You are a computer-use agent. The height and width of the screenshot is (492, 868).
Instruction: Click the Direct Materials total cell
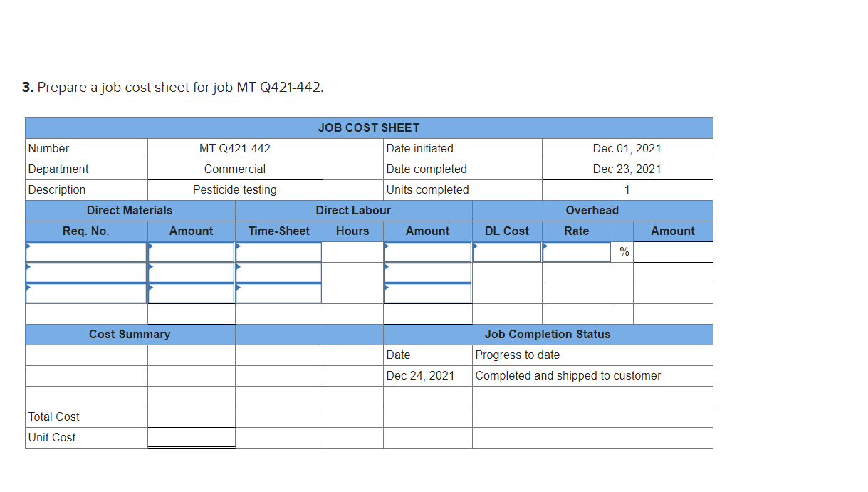[192, 314]
